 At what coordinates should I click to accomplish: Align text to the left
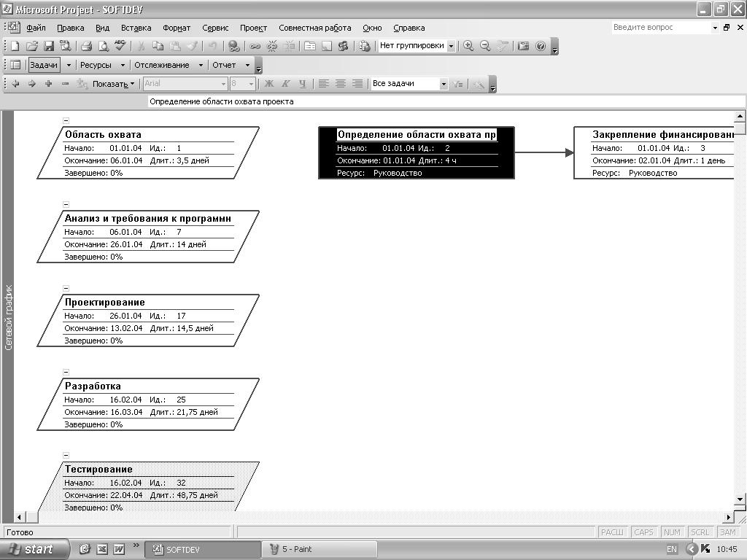(323, 84)
